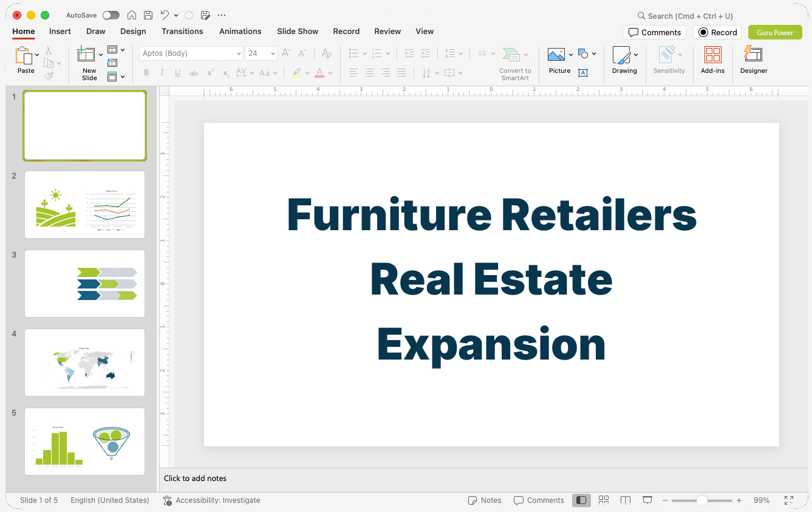Click the yellow text highlight color button
The image size is (812, 512).
click(296, 73)
